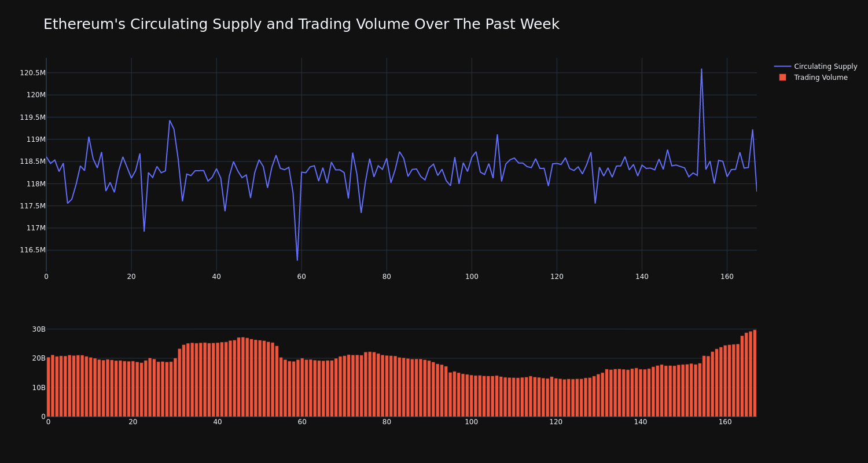Screen dimensions: 868x463
Task: Click x-axis label 40 on volume chart
Action: (x=218, y=422)
